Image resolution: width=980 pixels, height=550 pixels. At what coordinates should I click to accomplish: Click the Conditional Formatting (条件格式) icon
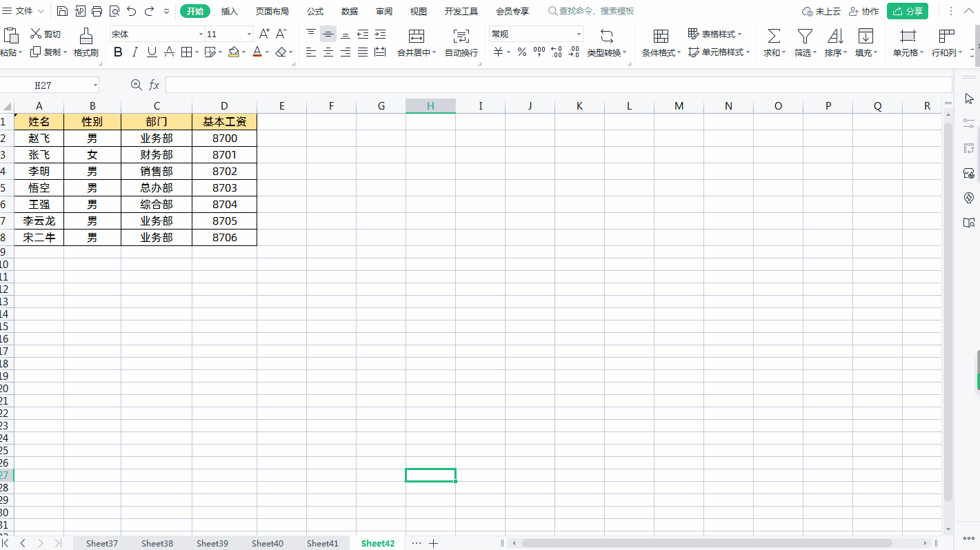tap(661, 36)
